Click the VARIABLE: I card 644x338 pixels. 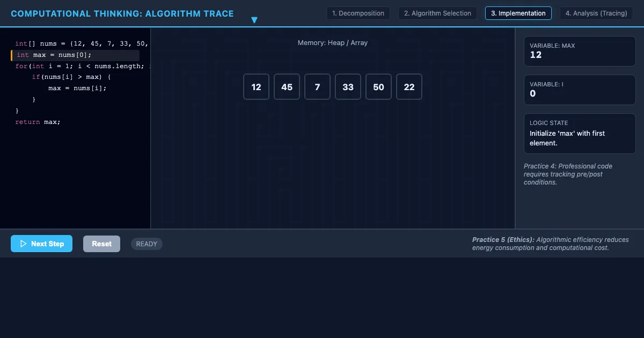(x=580, y=90)
